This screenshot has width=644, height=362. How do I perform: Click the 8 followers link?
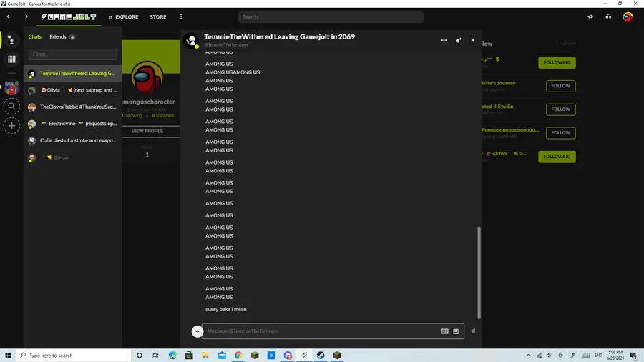(163, 115)
